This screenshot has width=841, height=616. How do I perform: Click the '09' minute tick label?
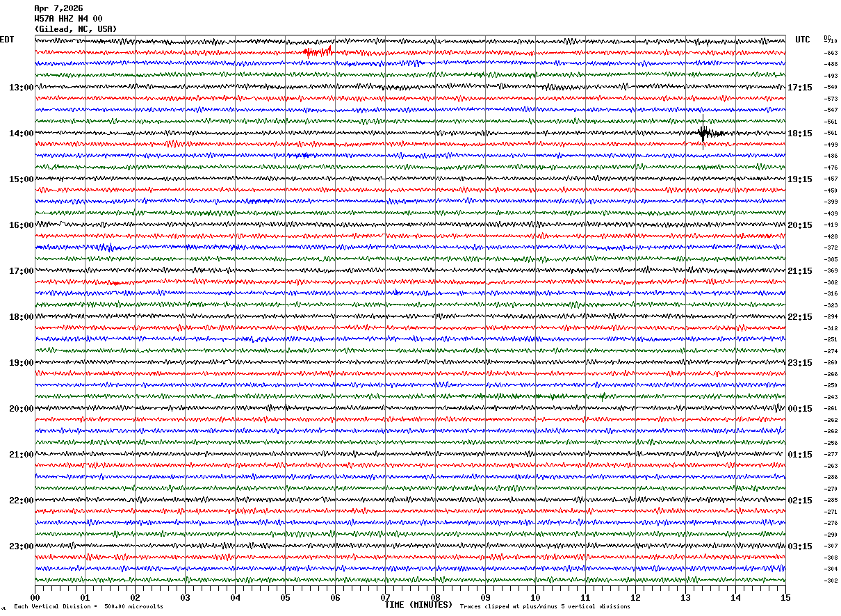(485, 597)
